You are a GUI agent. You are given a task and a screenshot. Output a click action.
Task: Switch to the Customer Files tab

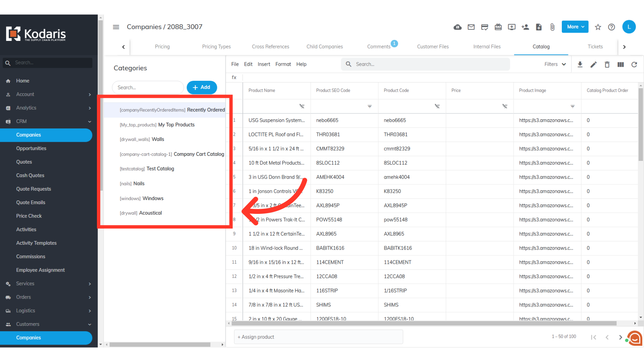433,47
